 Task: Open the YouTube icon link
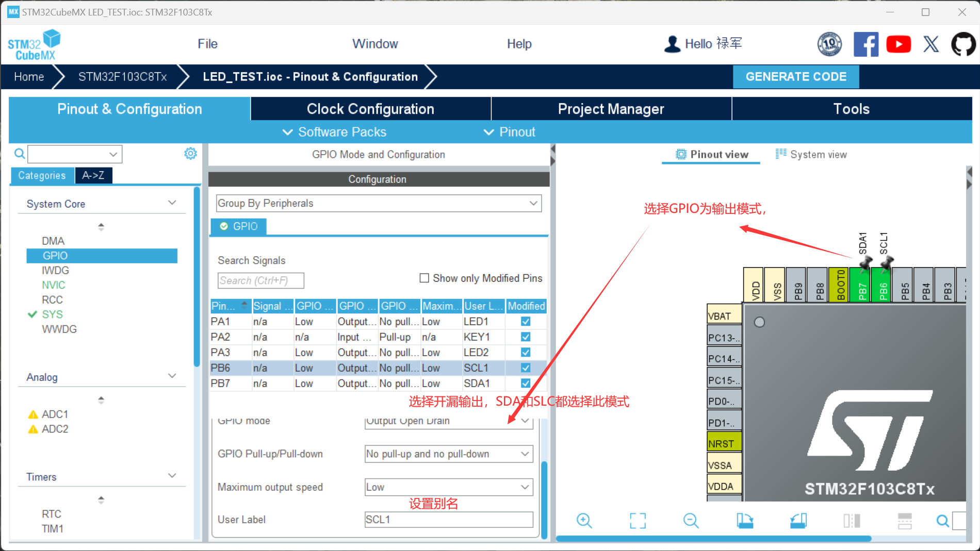point(899,44)
